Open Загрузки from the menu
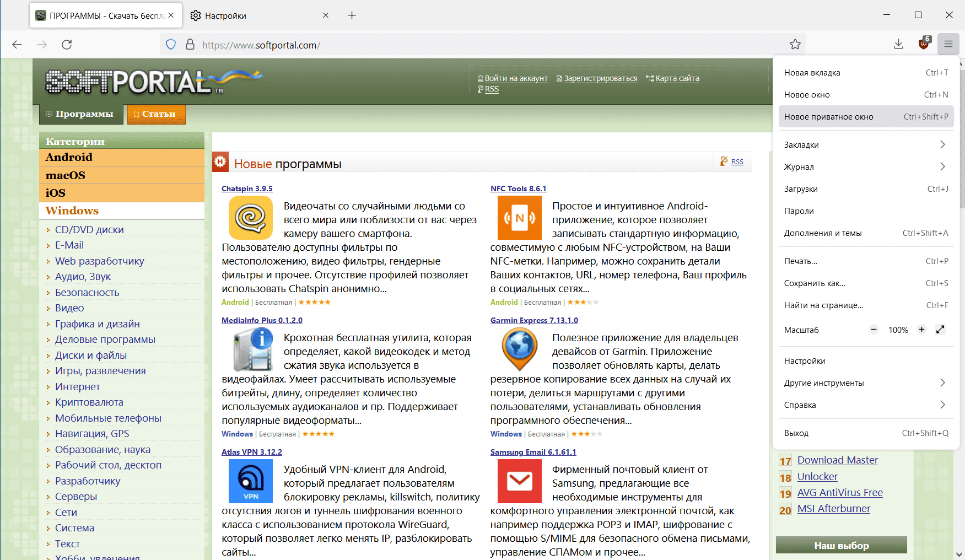 866,189
